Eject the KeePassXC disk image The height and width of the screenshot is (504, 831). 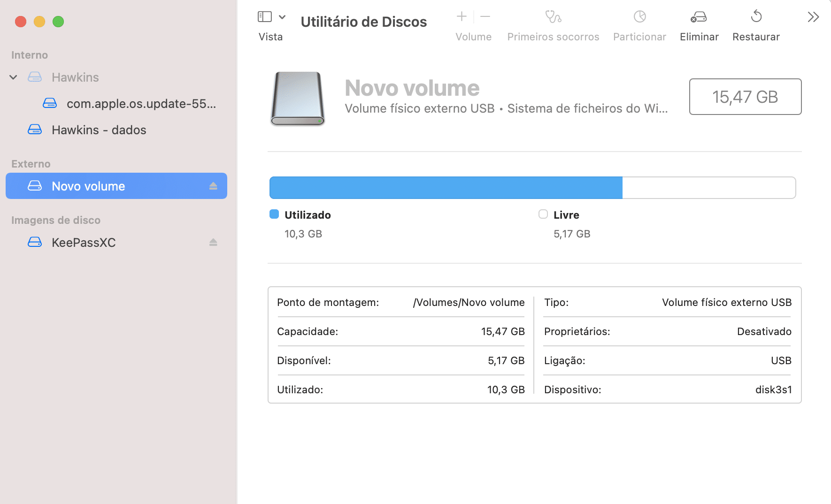pos(213,242)
